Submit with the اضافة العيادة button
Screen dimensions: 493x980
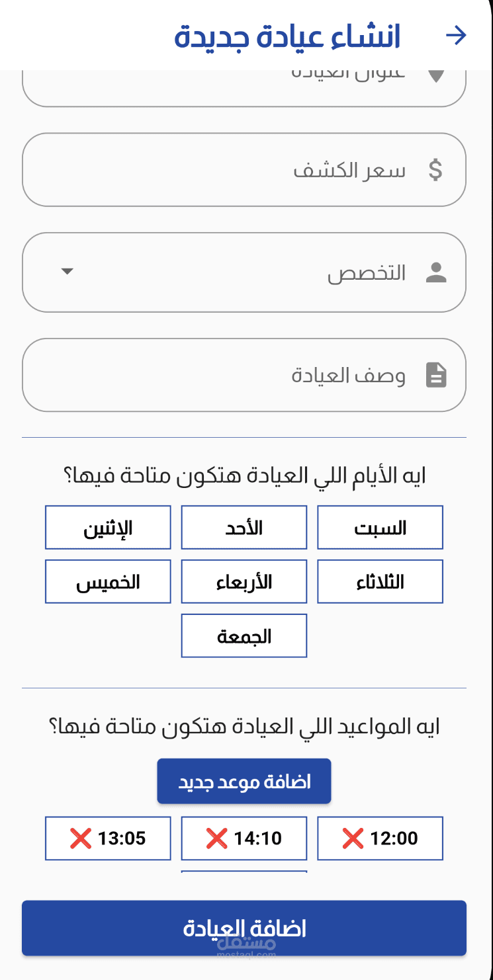tap(244, 928)
